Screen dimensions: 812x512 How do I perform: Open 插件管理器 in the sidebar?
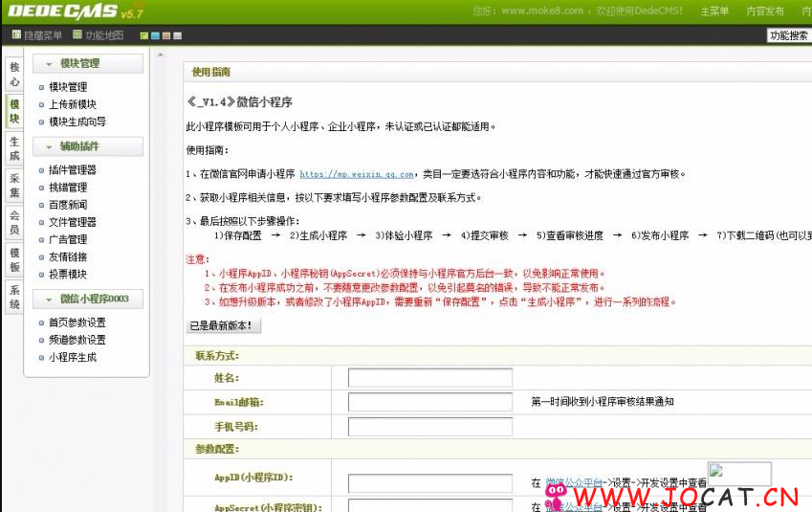pyautogui.click(x=73, y=170)
